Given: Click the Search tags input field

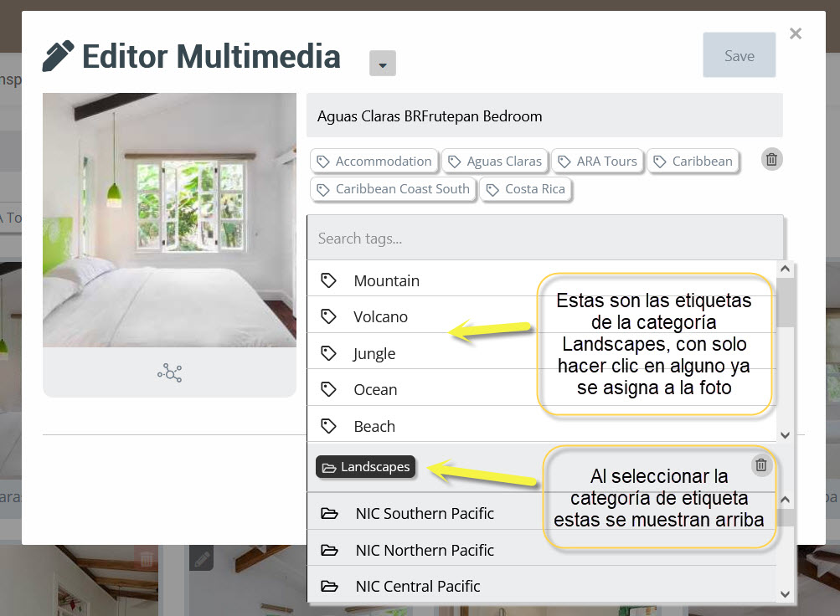Looking at the screenshot, I should 544,239.
